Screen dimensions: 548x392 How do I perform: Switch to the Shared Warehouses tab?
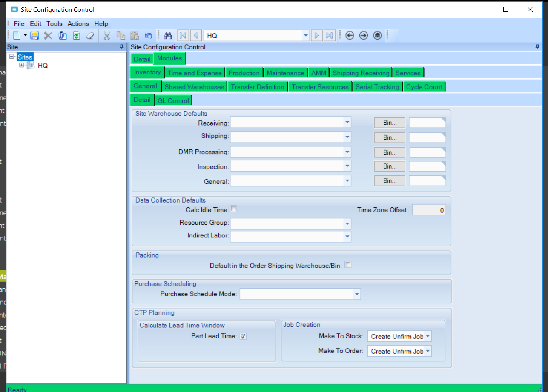[194, 87]
